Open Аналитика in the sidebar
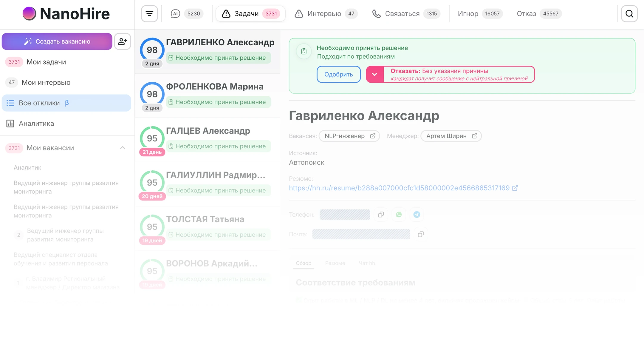The width and height of the screenshot is (644, 347). pyautogui.click(x=36, y=124)
